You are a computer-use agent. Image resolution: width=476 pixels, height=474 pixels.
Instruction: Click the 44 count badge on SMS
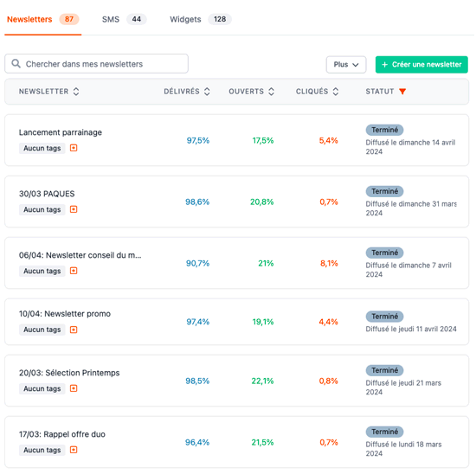(x=136, y=19)
